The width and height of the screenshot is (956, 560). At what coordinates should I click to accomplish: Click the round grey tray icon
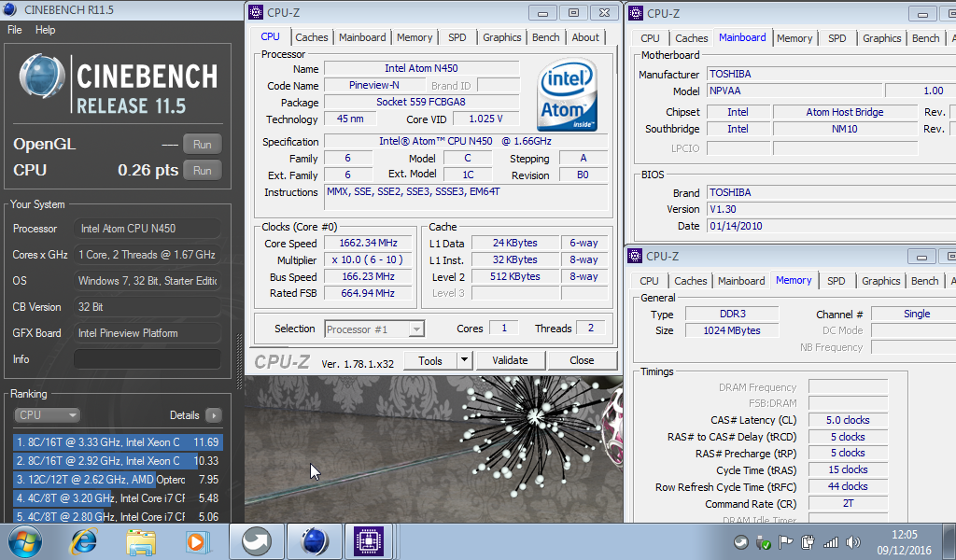[x=740, y=541]
